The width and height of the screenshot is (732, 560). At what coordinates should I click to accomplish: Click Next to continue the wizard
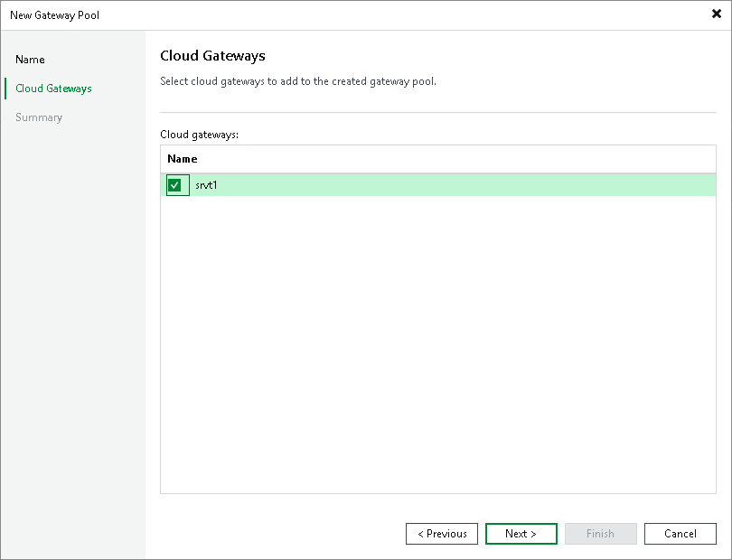pos(521,533)
